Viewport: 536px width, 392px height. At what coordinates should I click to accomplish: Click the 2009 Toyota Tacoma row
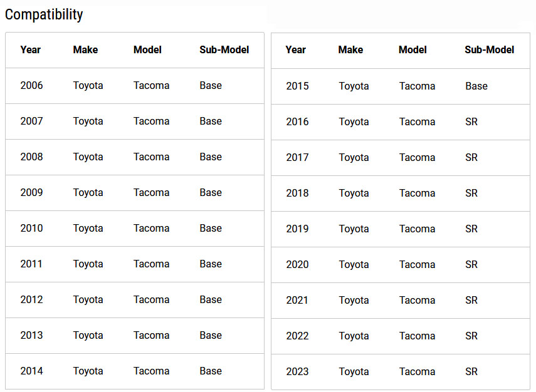135,193
